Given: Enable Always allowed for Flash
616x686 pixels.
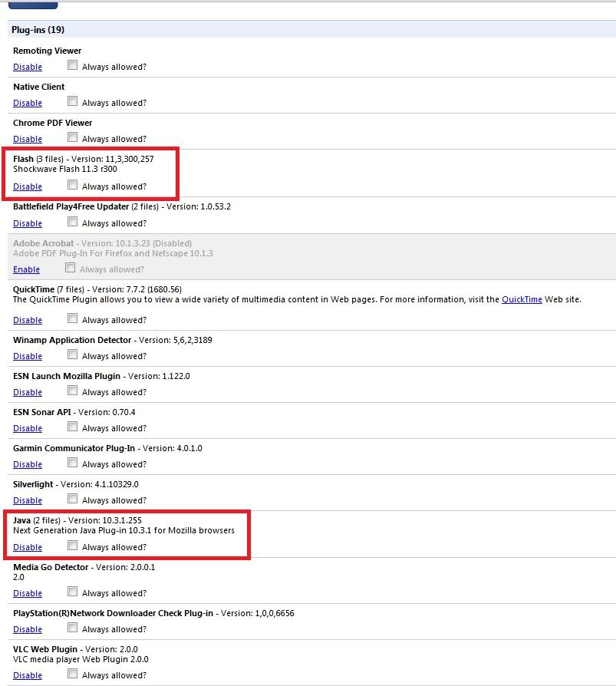Looking at the screenshot, I should (x=73, y=185).
